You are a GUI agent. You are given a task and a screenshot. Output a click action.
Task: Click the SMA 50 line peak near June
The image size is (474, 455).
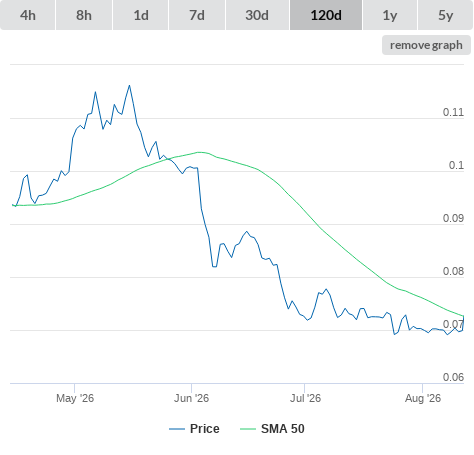click(x=200, y=152)
